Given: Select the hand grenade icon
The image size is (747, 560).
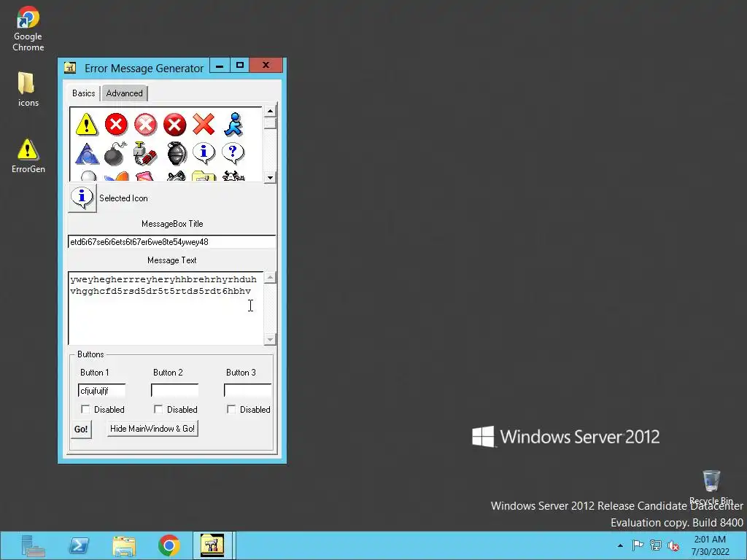Looking at the screenshot, I should (177, 153).
